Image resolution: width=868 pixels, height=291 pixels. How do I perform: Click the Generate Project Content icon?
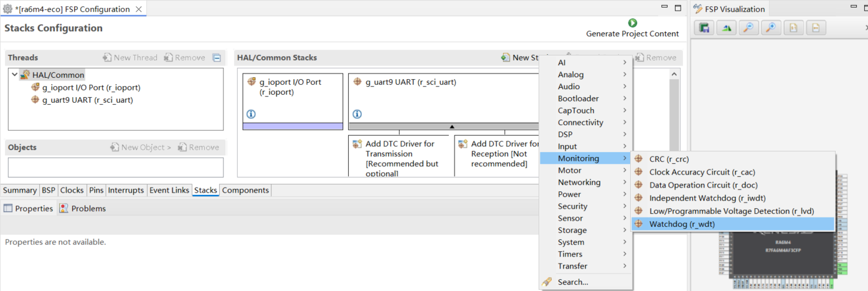[632, 23]
